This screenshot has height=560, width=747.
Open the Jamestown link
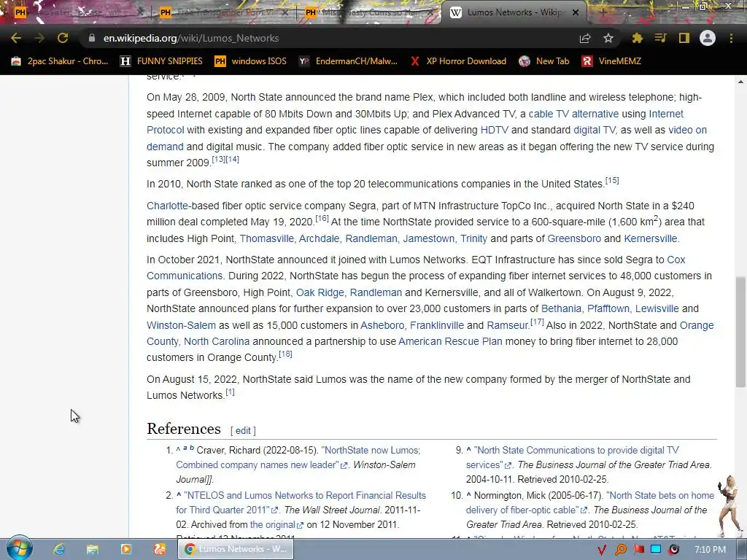click(x=429, y=238)
